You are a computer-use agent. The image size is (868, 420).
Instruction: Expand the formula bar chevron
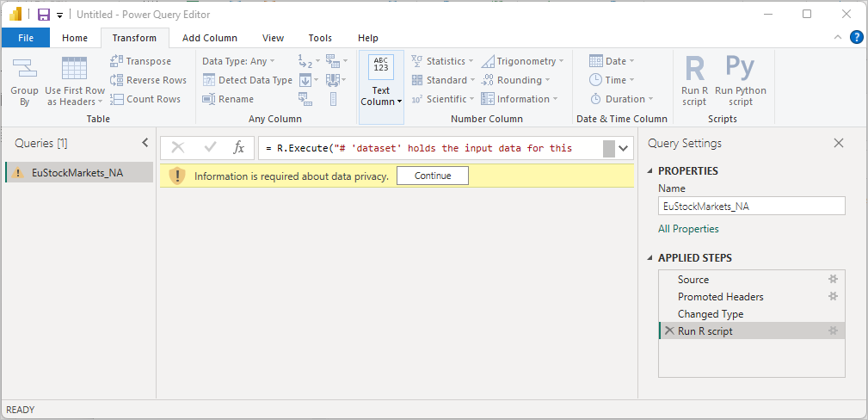(x=625, y=149)
